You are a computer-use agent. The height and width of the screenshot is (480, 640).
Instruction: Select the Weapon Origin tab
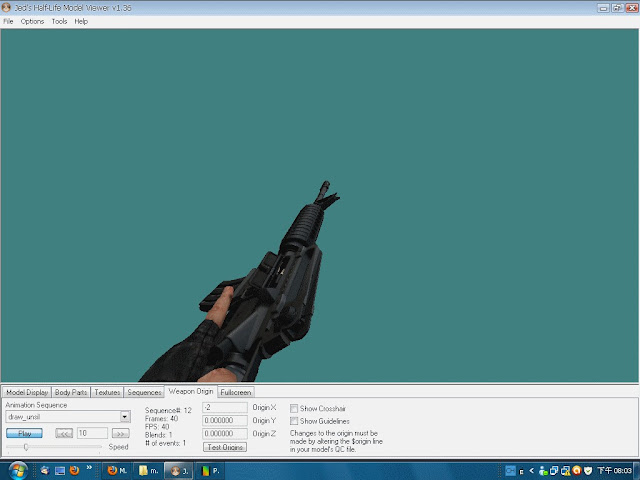pos(191,391)
